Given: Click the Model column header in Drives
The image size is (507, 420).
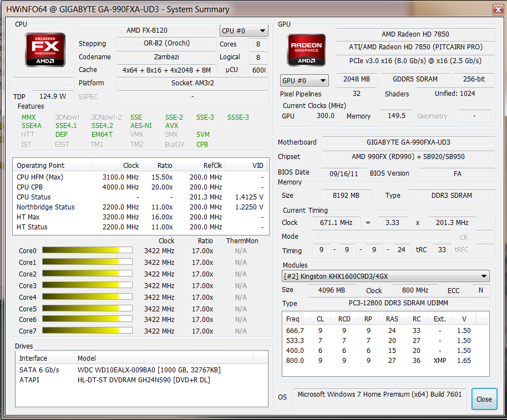Looking at the screenshot, I should 163,358.
